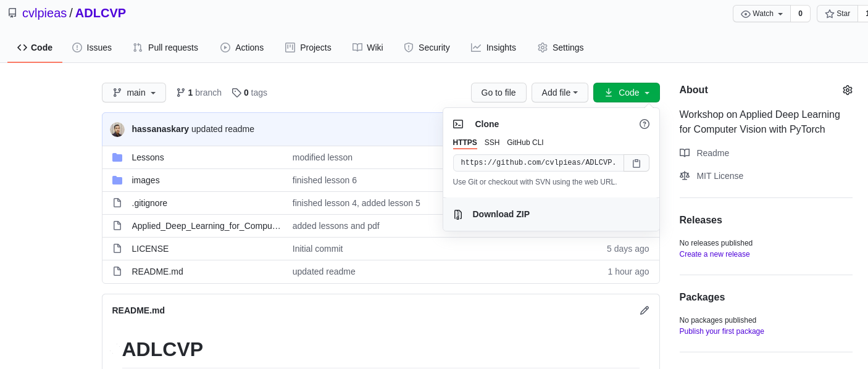View the Insights tab
Viewport: 868px width, 369px height.
pos(493,48)
